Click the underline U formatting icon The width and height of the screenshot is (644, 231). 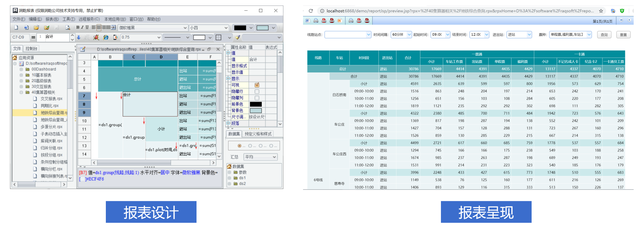click(x=87, y=28)
